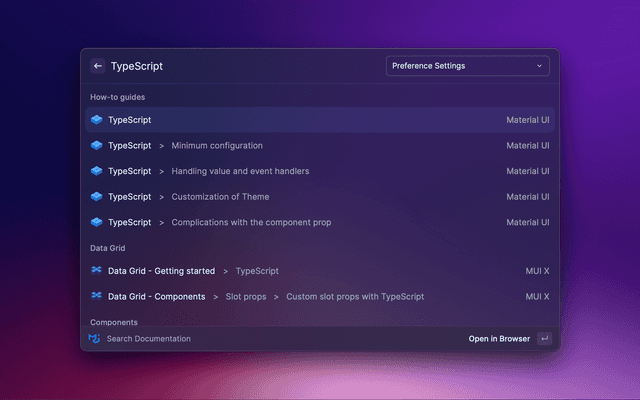
Task: Click the icon beside Customization of Theme
Action: pos(96,197)
